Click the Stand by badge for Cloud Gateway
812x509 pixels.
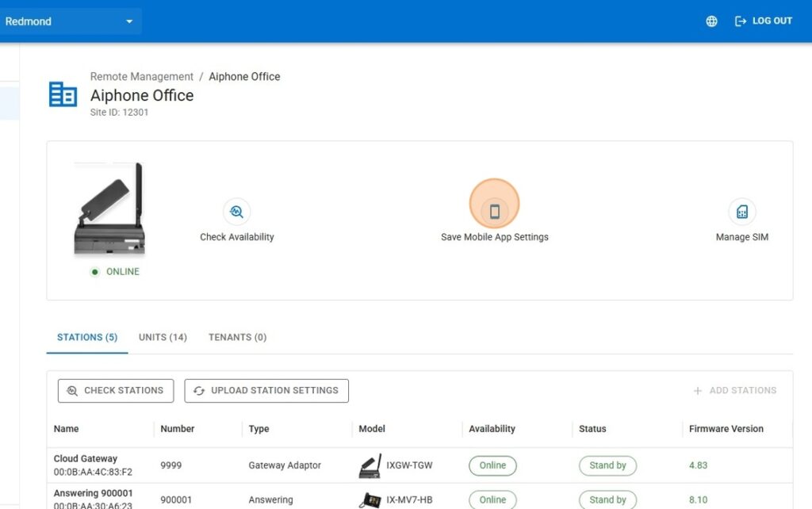click(607, 465)
